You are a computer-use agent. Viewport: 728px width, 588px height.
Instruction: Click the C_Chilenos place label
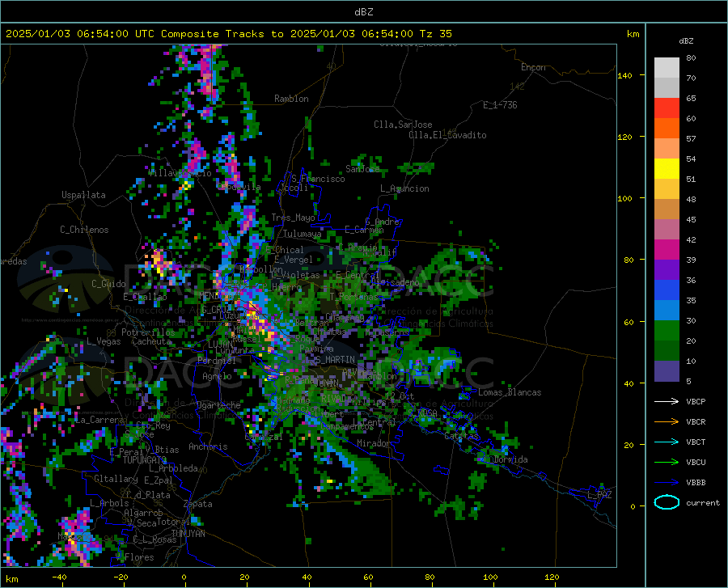[84, 230]
